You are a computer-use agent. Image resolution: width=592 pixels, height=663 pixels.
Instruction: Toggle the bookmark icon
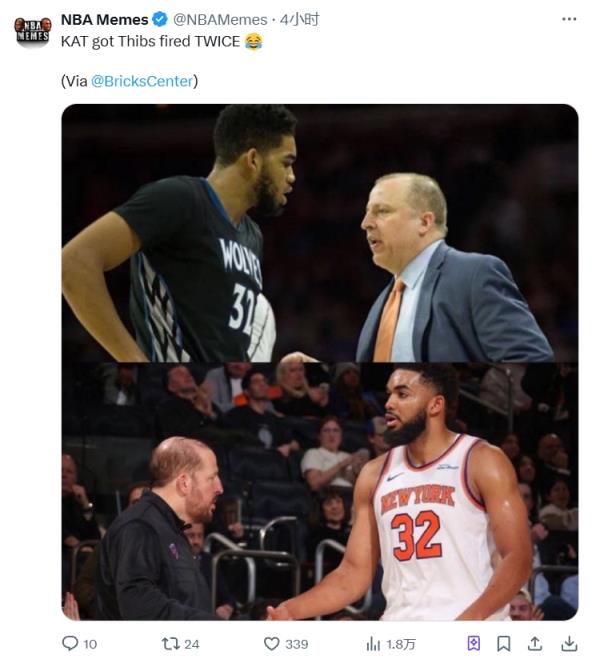tap(503, 644)
